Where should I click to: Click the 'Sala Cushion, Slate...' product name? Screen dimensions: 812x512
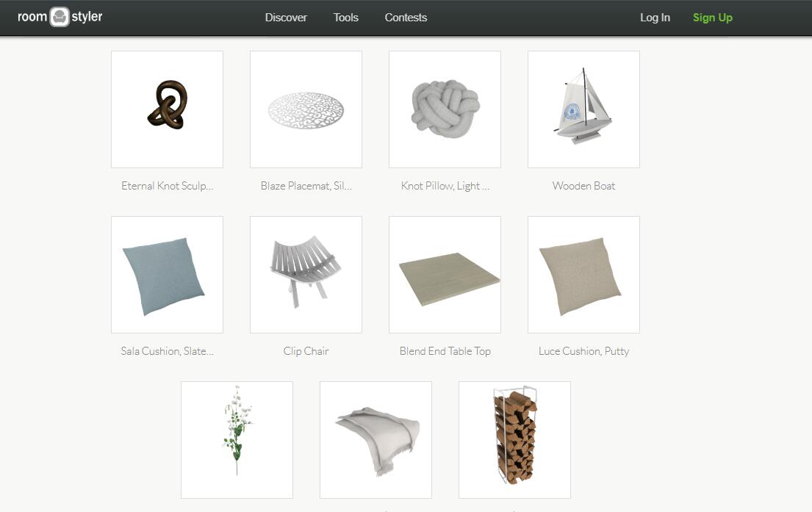tap(168, 351)
